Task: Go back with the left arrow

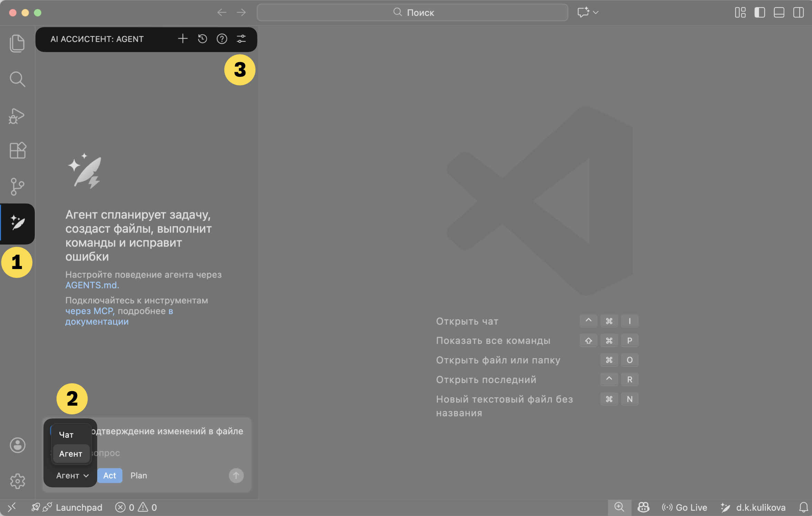Action: pos(222,12)
